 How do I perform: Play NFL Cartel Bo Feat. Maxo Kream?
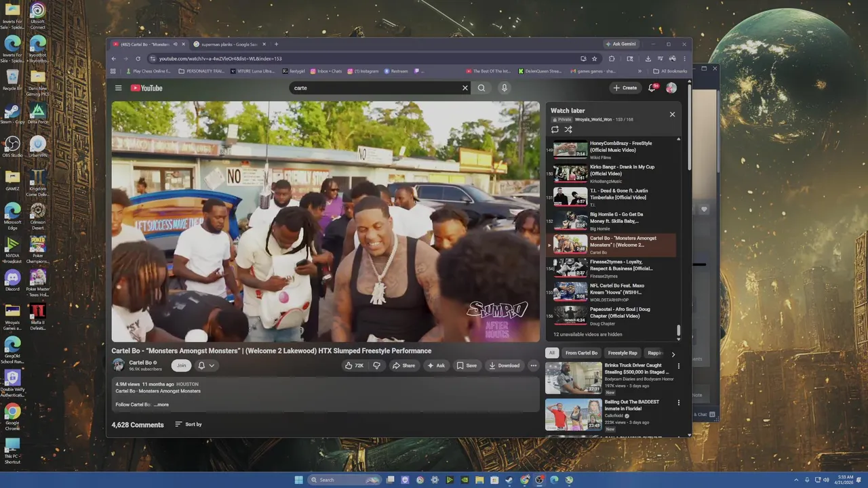(610, 292)
